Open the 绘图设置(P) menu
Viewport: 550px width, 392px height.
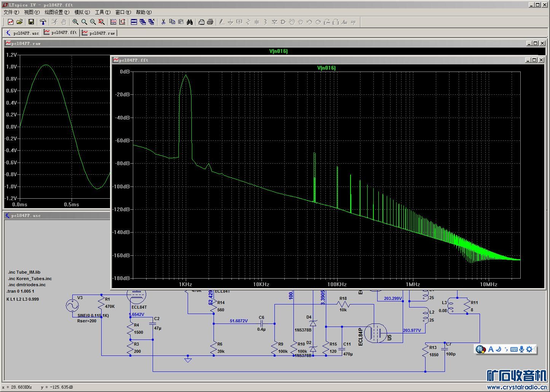[x=57, y=12]
